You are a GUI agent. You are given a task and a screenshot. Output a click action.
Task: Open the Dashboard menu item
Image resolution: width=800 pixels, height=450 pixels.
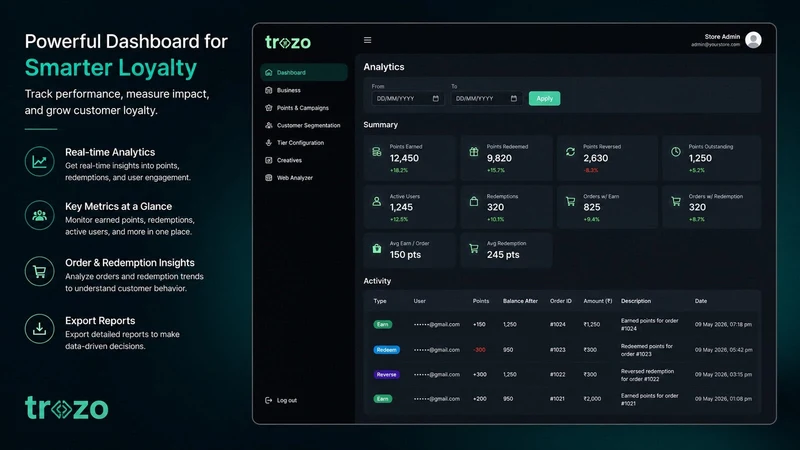(304, 72)
